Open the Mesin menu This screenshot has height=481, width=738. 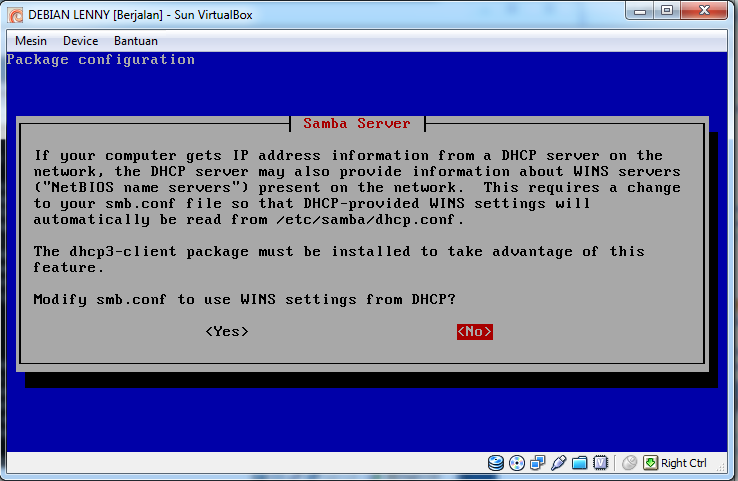coord(31,41)
